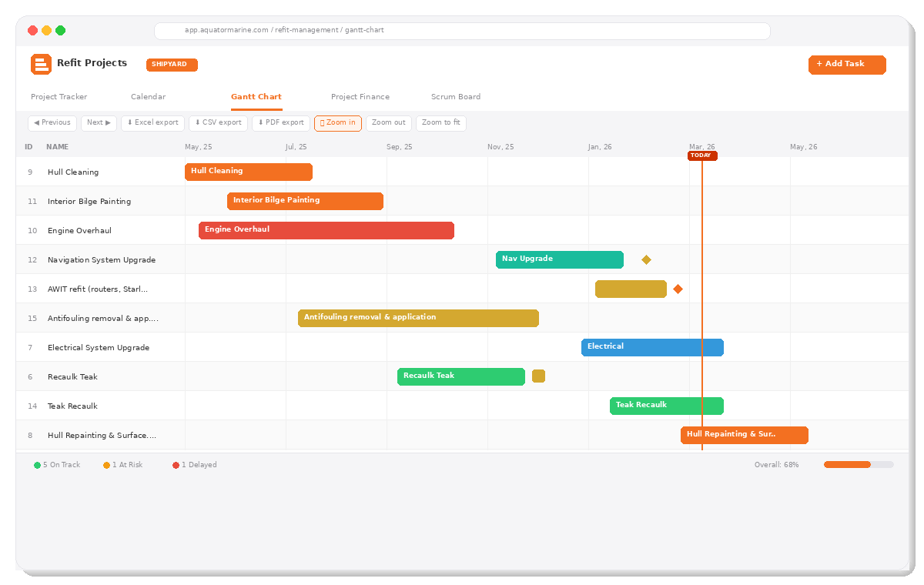Select the milestone diamond after Nav Upgrade

tap(646, 259)
